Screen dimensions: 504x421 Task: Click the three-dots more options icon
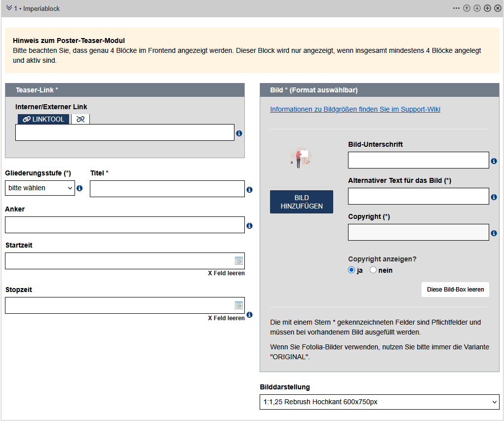pos(456,8)
